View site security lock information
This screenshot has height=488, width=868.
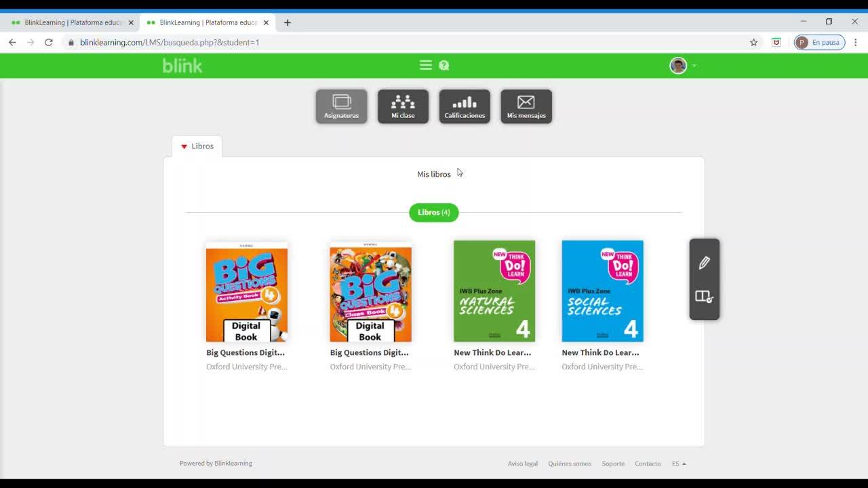71,42
